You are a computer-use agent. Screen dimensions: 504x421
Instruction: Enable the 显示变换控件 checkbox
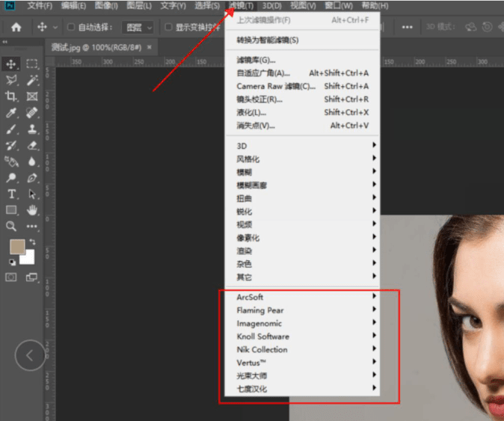tap(168, 27)
